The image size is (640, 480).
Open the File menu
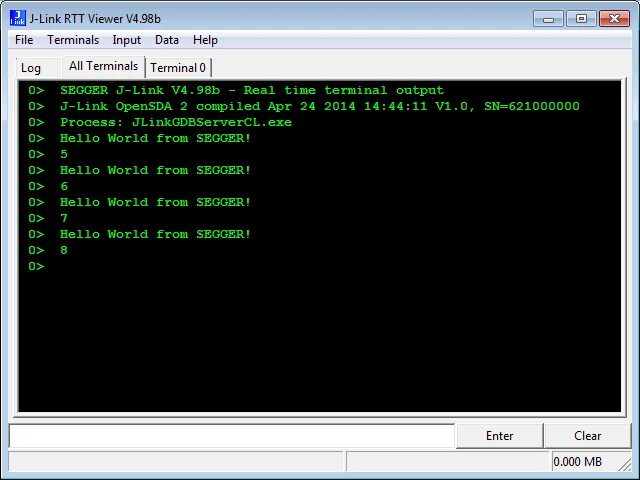point(24,40)
